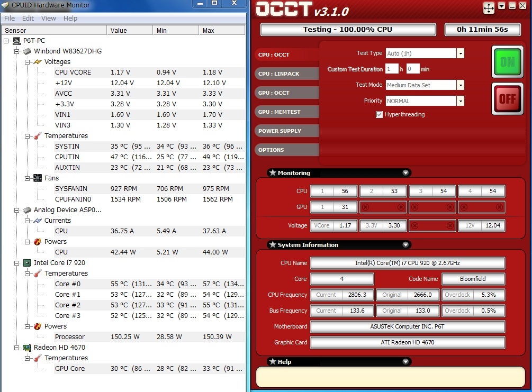This screenshot has width=532, height=392.
Task: Toggle the Hyperthreading checkbox
Action: 379,115
